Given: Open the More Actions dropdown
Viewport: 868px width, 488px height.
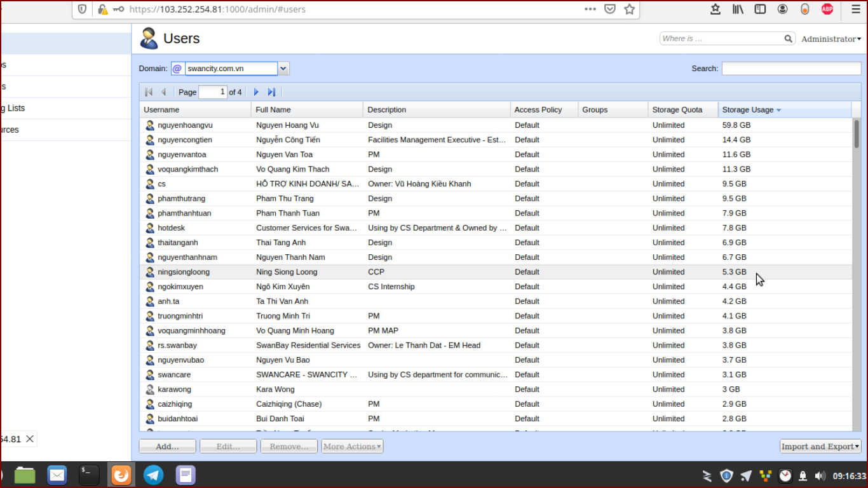Looking at the screenshot, I should point(352,447).
